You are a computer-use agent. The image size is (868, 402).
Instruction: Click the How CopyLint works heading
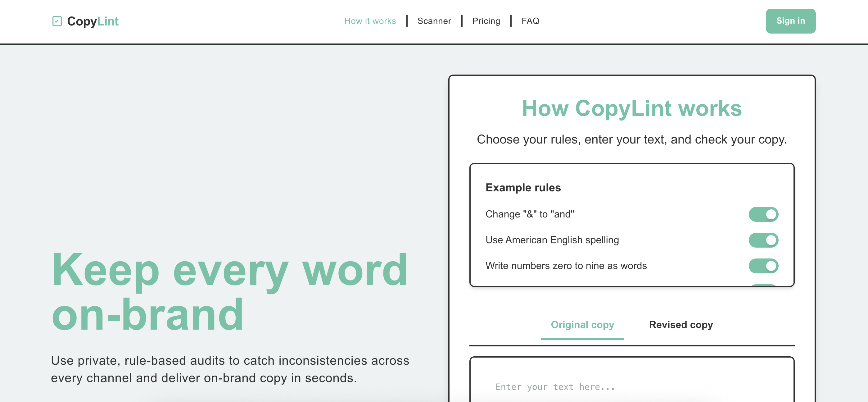pyautogui.click(x=631, y=108)
